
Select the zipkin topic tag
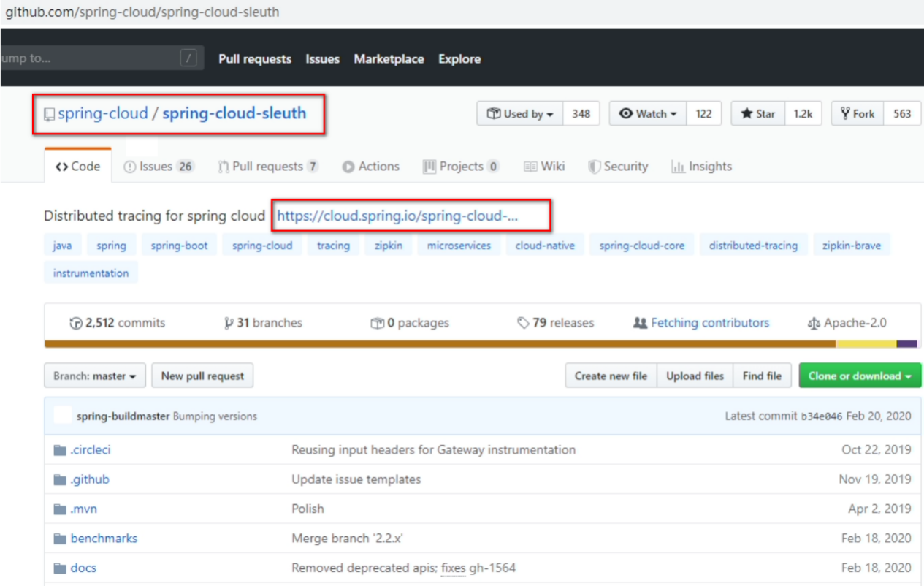point(389,246)
